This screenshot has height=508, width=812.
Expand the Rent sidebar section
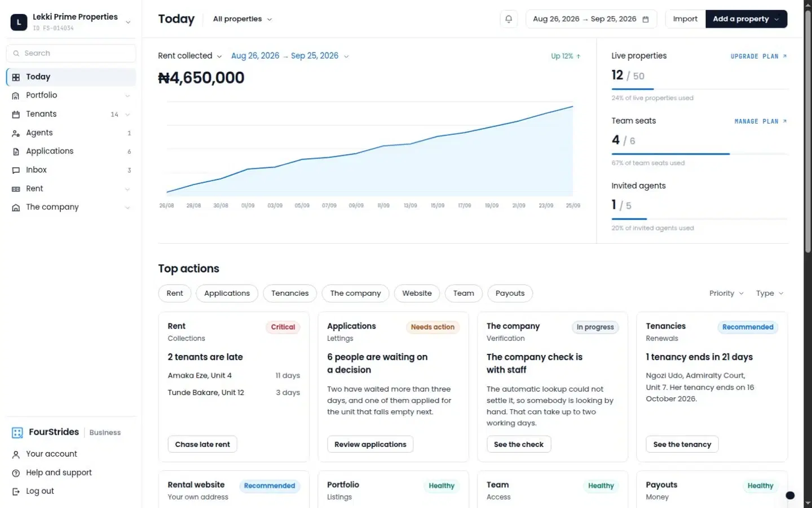coord(127,189)
